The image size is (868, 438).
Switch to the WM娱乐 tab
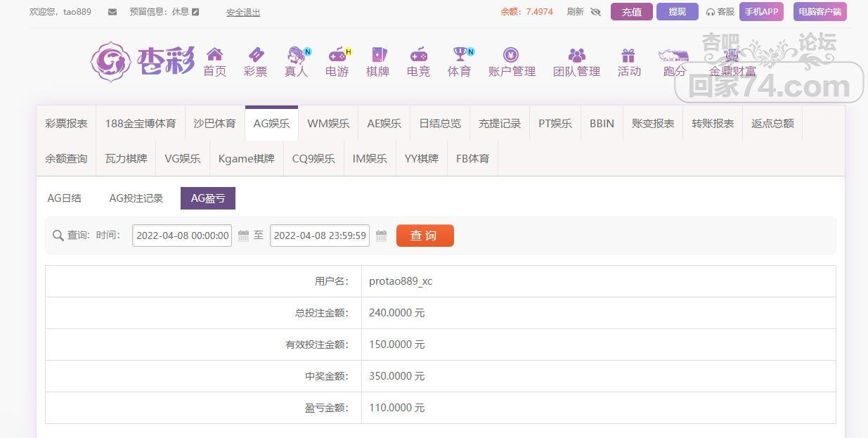coord(328,124)
